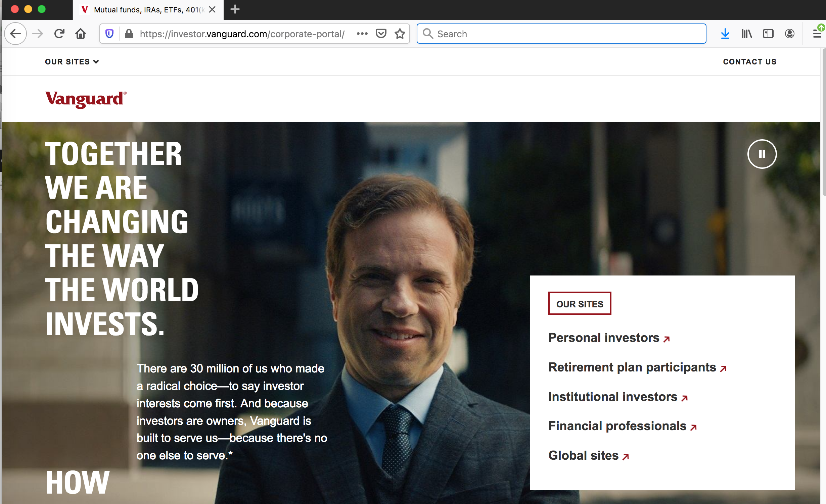The width and height of the screenshot is (826, 504).
Task: Show the browser sidebar
Action: coord(768,34)
